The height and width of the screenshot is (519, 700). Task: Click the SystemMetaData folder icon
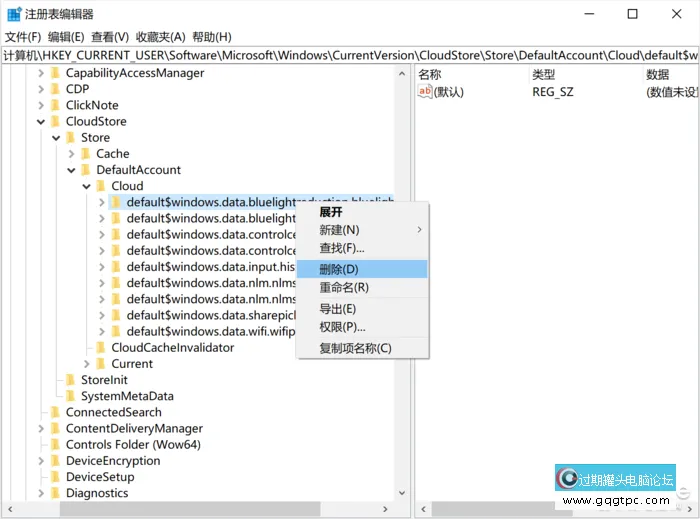[70, 396]
